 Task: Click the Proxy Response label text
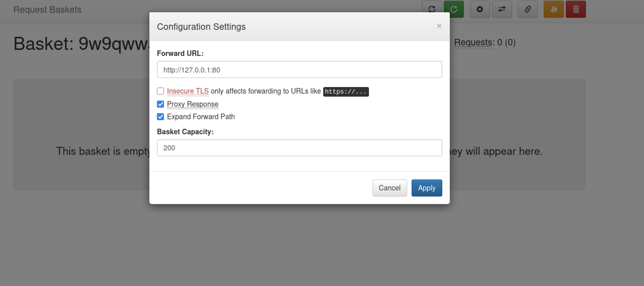point(193,104)
